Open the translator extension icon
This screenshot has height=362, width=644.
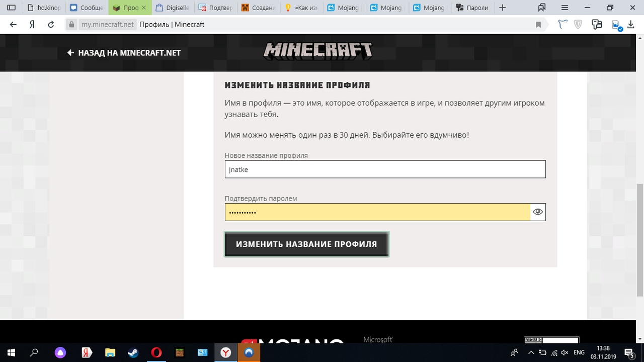click(597, 24)
